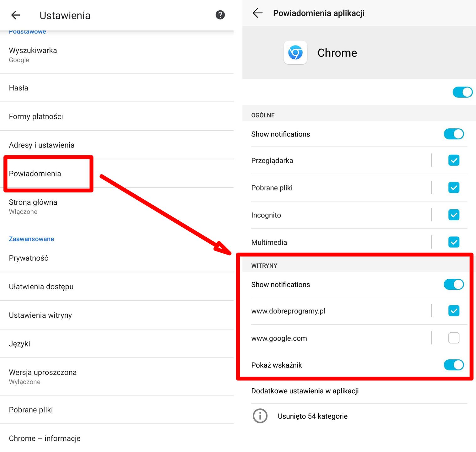Tap the back arrow in Ustawienia
Viewport: 476px width, 452px height.
[x=15, y=15]
